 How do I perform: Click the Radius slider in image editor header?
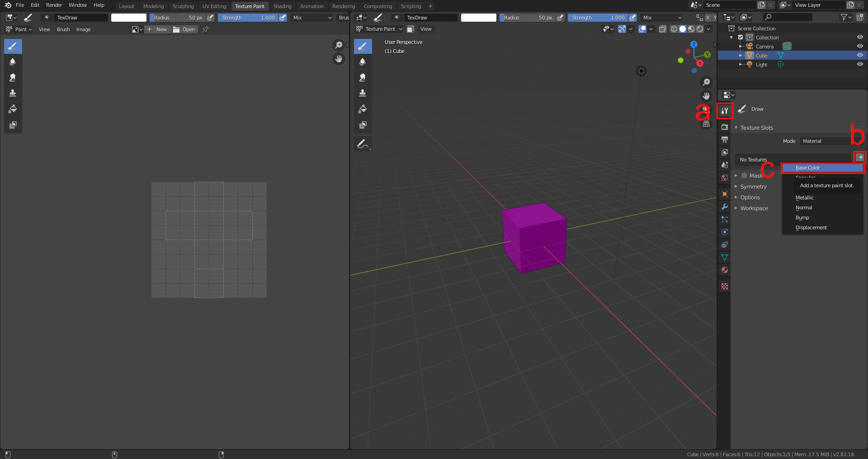178,18
